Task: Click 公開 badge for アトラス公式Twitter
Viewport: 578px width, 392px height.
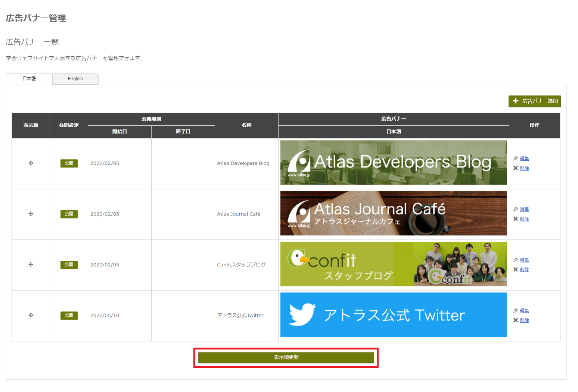Action: tap(69, 315)
